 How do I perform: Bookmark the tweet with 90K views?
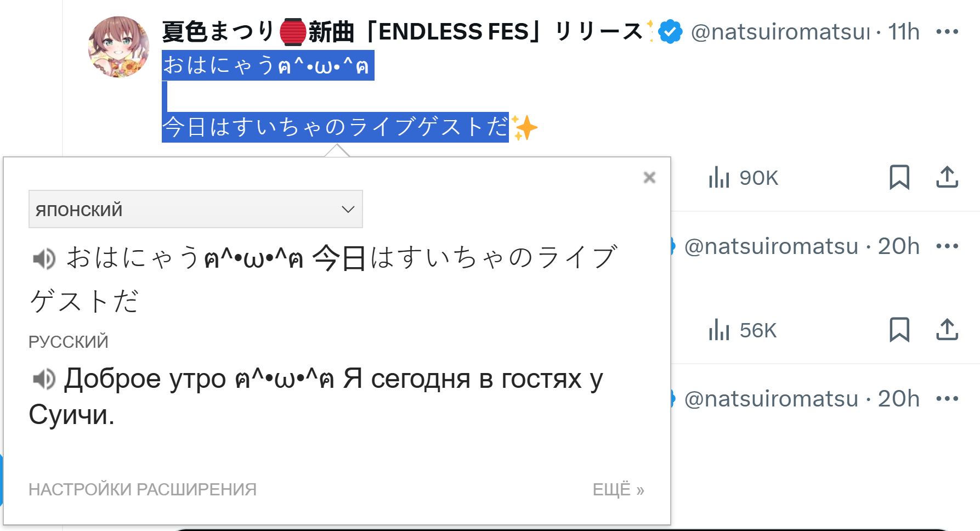pos(899,177)
